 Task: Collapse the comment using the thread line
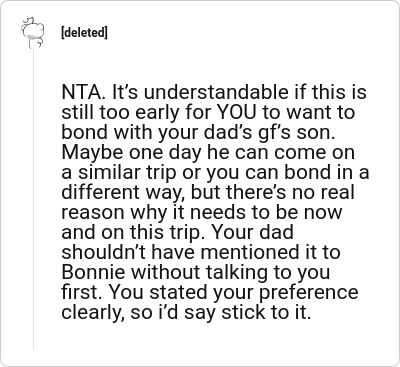(33, 199)
